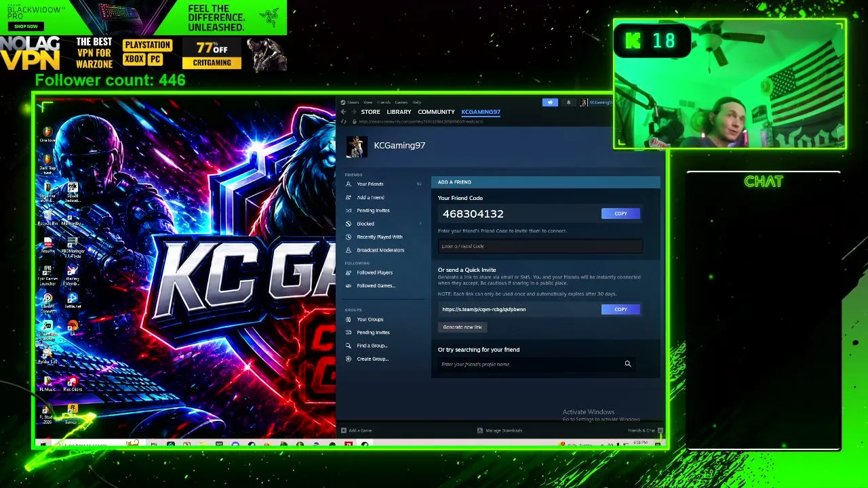Open the Squad Dedicated desktop icon
This screenshot has height=488, width=868.
[73, 192]
